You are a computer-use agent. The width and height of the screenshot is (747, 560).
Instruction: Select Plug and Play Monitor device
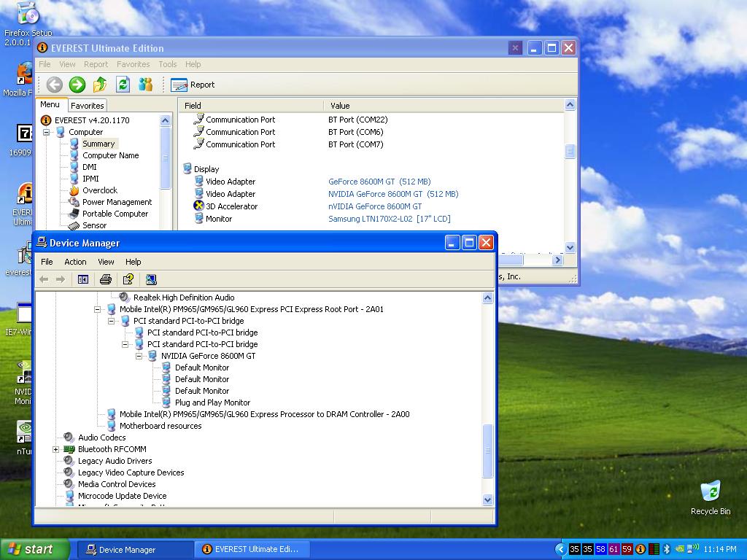212,402
